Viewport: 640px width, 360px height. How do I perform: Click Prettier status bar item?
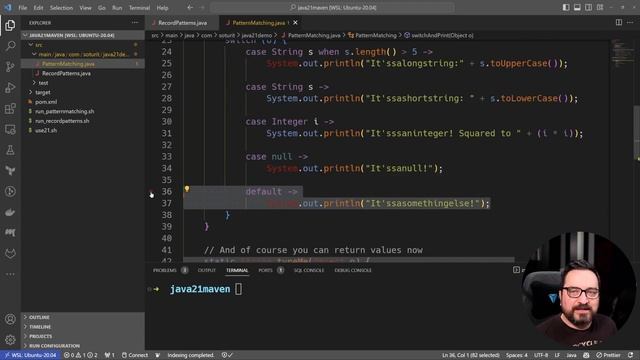tap(609, 355)
